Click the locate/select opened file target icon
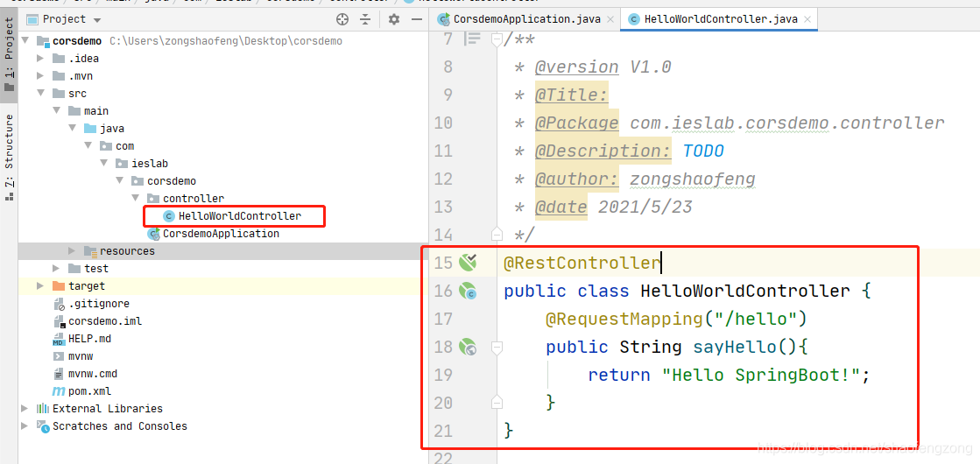Viewport: 980px width, 464px height. pyautogui.click(x=342, y=19)
